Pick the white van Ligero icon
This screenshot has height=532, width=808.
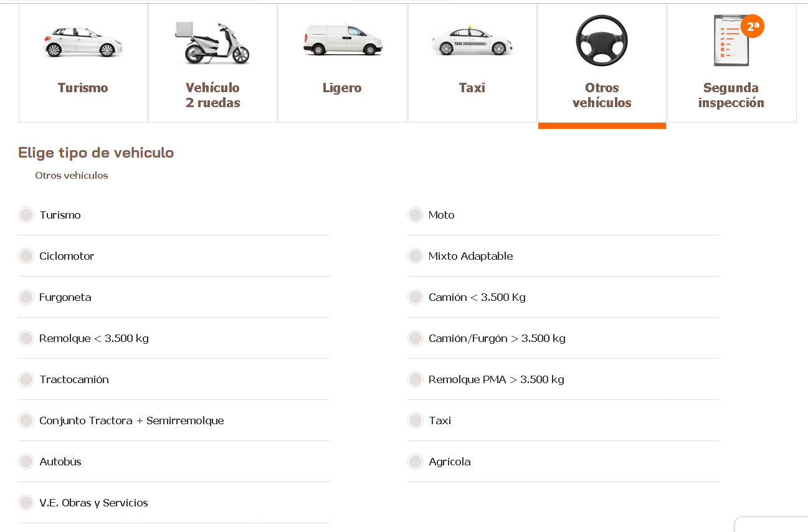point(343,40)
